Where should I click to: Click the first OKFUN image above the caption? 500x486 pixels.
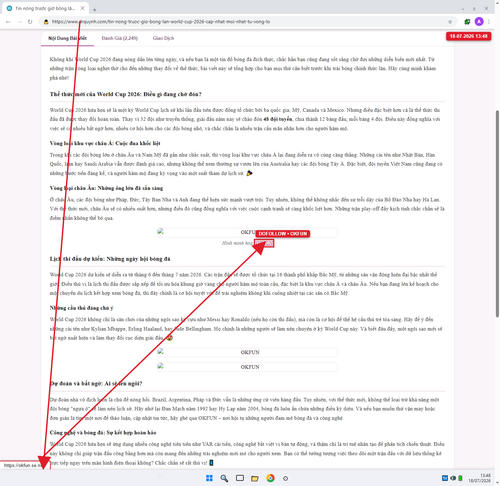pos(247,232)
